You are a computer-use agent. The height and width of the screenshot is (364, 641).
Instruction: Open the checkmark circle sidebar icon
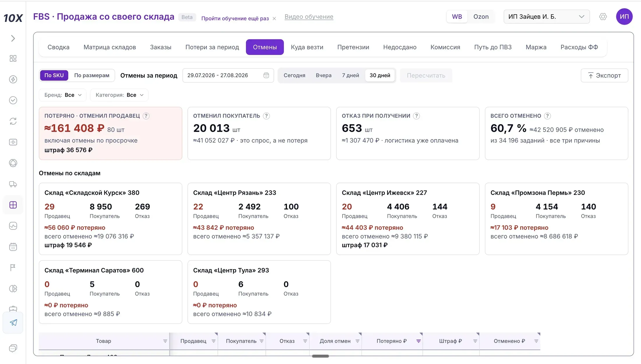pyautogui.click(x=13, y=100)
